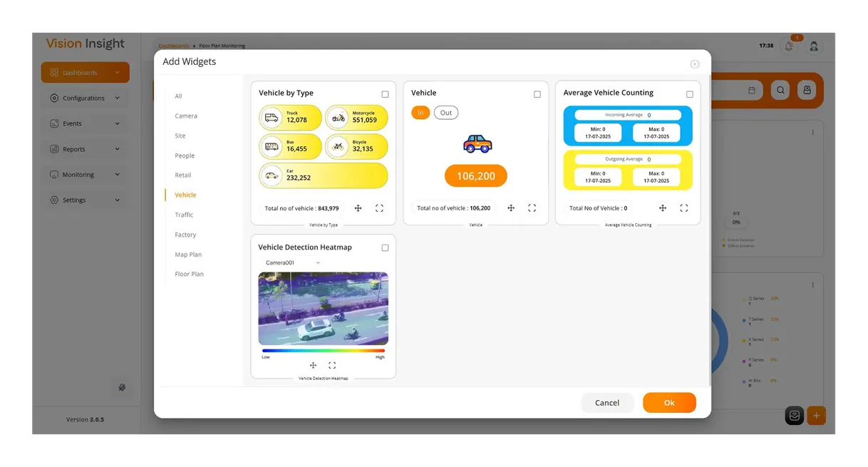Click the Motorcycle icon in Vehicle by Type
The width and height of the screenshot is (868, 467).
(x=338, y=118)
